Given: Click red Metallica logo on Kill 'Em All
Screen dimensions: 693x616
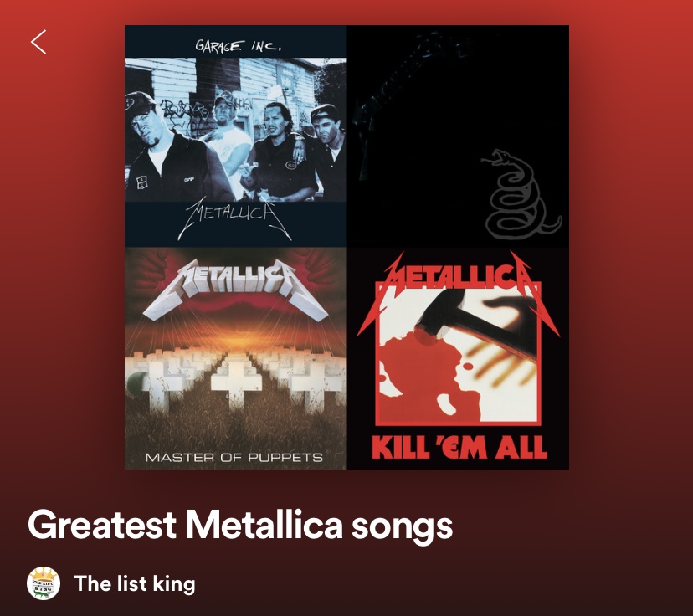Looking at the screenshot, I should point(458,283).
